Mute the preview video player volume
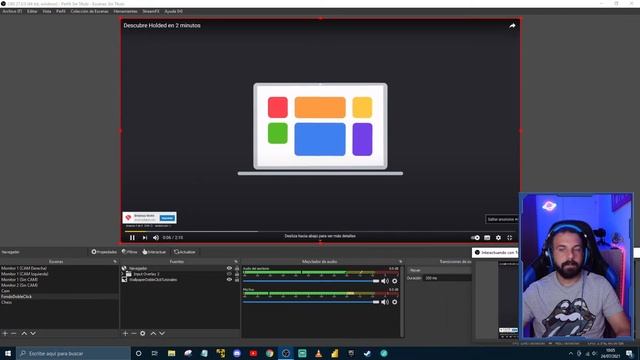The height and width of the screenshot is (360, 640). 156,238
